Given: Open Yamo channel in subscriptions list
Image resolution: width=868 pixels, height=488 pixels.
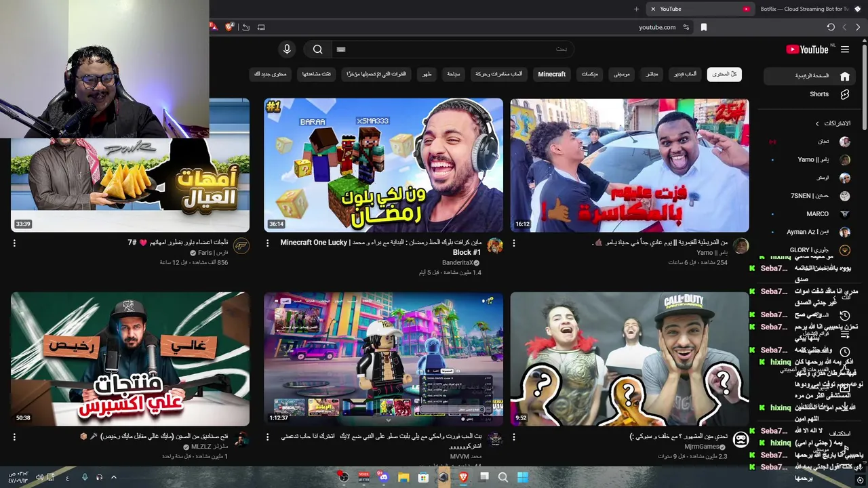Looking at the screenshot, I should (811, 160).
